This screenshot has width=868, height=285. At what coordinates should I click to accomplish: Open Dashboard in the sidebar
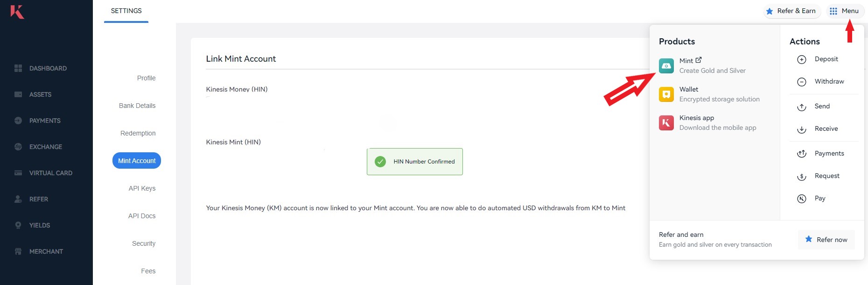click(41, 68)
